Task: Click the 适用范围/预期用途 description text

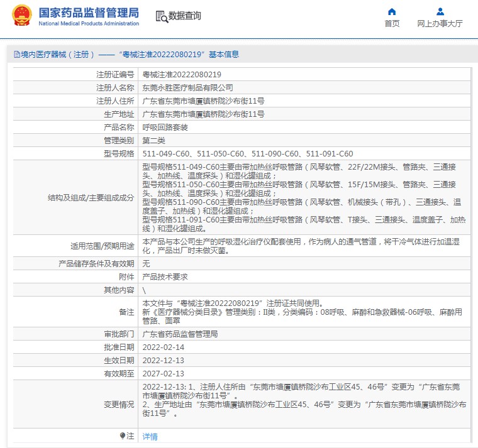Action: click(301, 246)
